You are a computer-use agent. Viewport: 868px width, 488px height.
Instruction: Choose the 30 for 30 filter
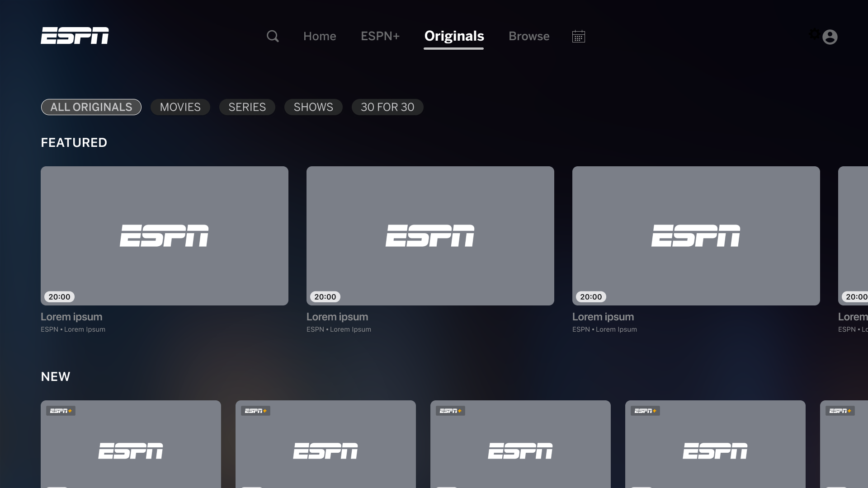387,107
